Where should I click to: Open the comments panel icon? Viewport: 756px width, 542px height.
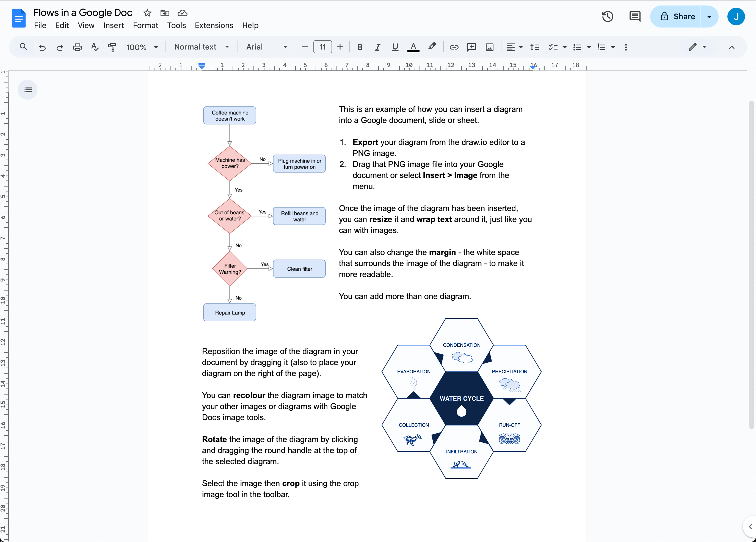tap(635, 16)
